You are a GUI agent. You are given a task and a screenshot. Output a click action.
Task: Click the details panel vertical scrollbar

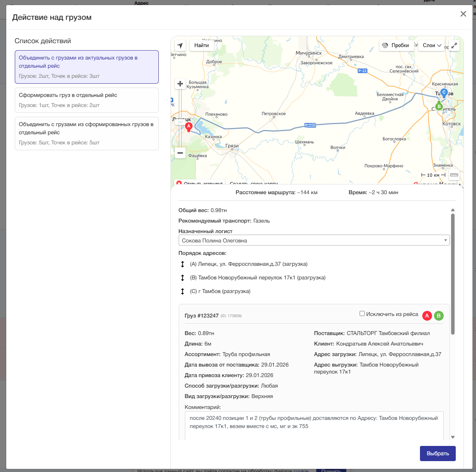(453, 274)
